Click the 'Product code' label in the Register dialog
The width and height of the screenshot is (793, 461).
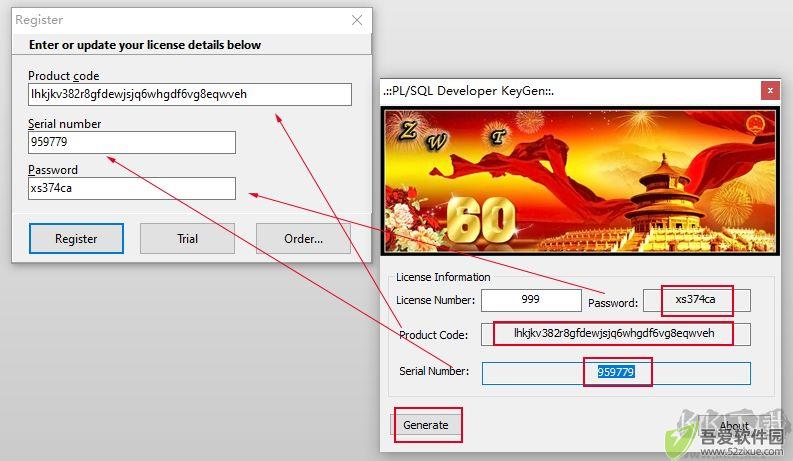click(64, 76)
